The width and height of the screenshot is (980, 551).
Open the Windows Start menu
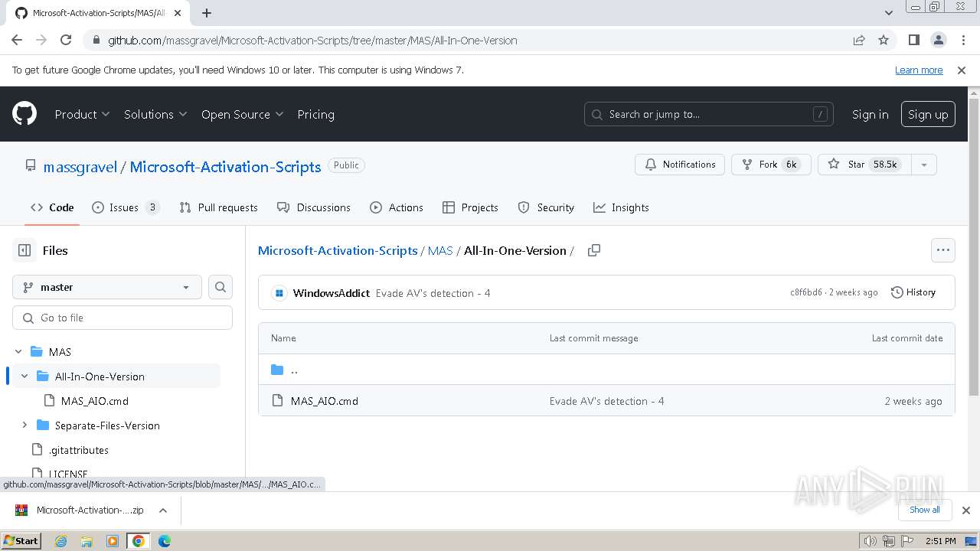tap(21, 541)
